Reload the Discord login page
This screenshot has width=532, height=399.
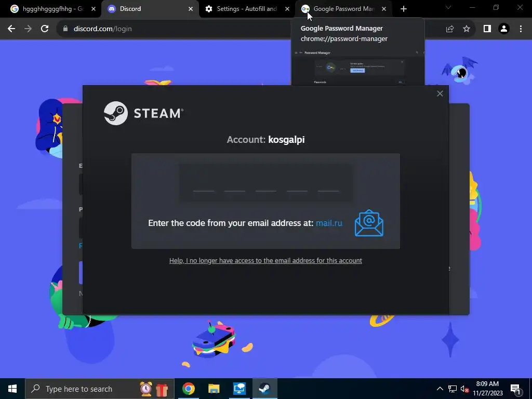pos(45,29)
